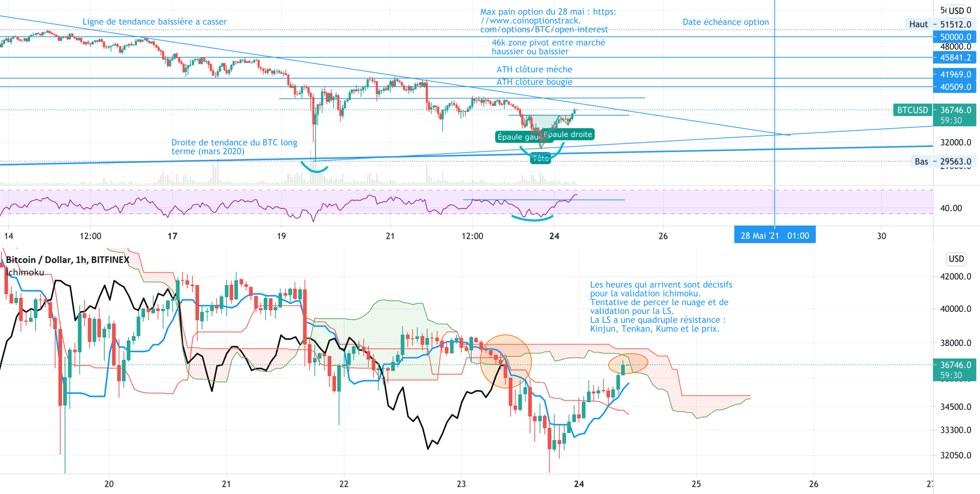Click the 38000.0 price axis label on bottom chart

point(955,343)
